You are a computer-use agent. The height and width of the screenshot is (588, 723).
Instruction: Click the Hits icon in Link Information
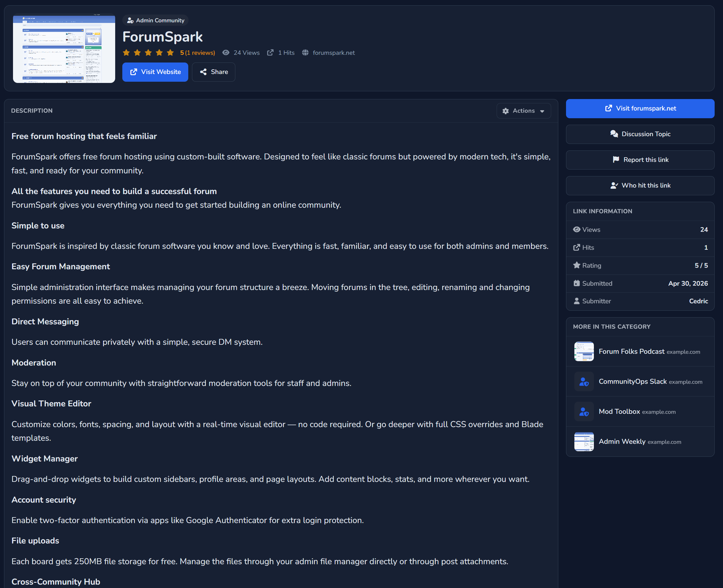(577, 247)
